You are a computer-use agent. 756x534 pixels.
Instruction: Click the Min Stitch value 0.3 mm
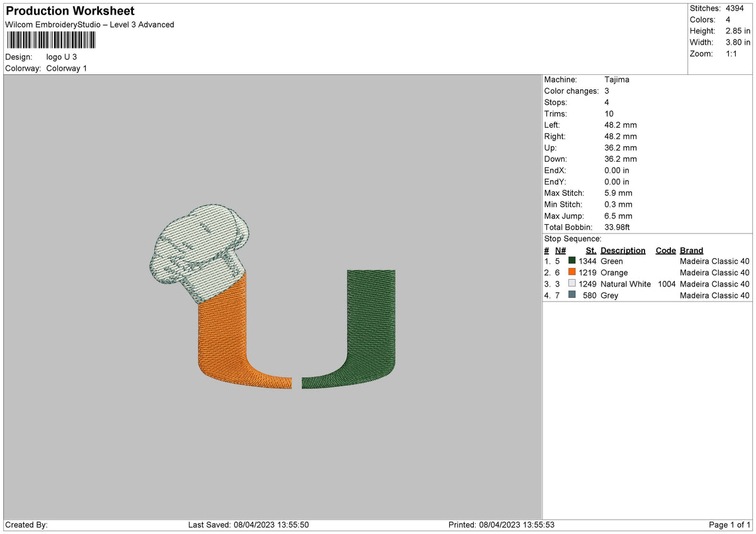click(x=618, y=204)
